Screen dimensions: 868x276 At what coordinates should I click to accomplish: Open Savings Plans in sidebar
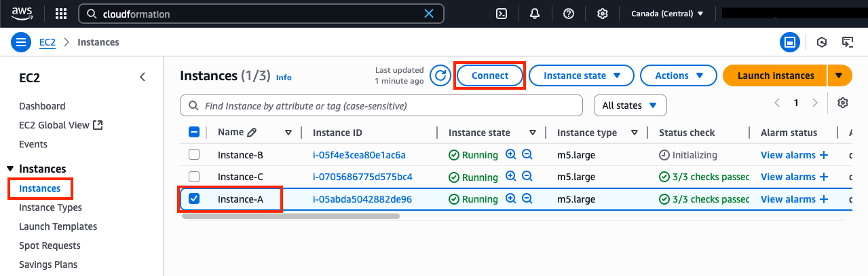click(48, 264)
